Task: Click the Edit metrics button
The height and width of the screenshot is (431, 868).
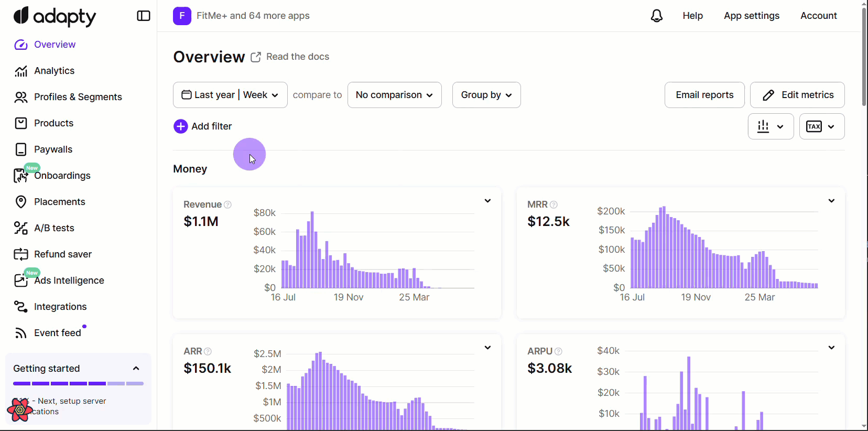Action: pyautogui.click(x=797, y=95)
